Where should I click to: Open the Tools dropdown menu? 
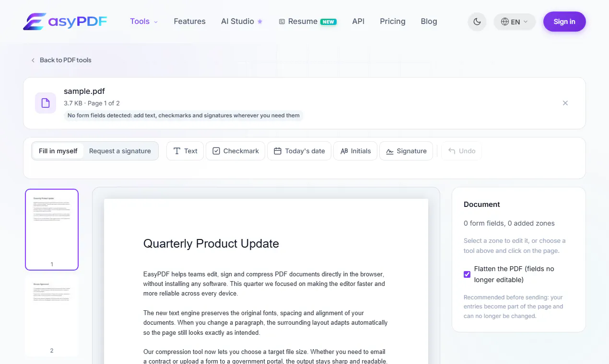(x=144, y=22)
